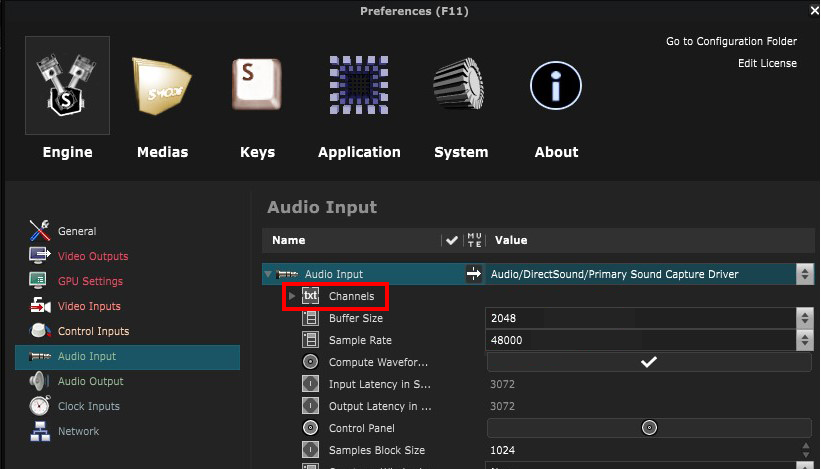The height and width of the screenshot is (469, 821).
Task: Open the About info icon
Action: coord(556,85)
